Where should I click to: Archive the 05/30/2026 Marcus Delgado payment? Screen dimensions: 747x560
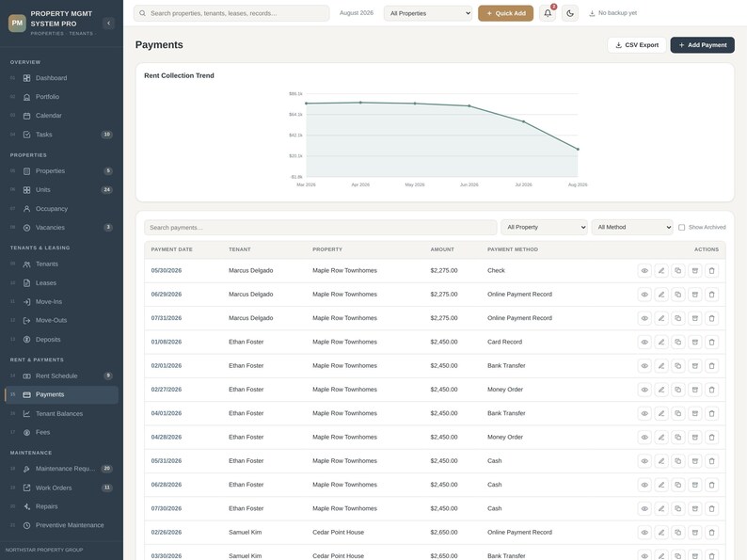(695, 271)
